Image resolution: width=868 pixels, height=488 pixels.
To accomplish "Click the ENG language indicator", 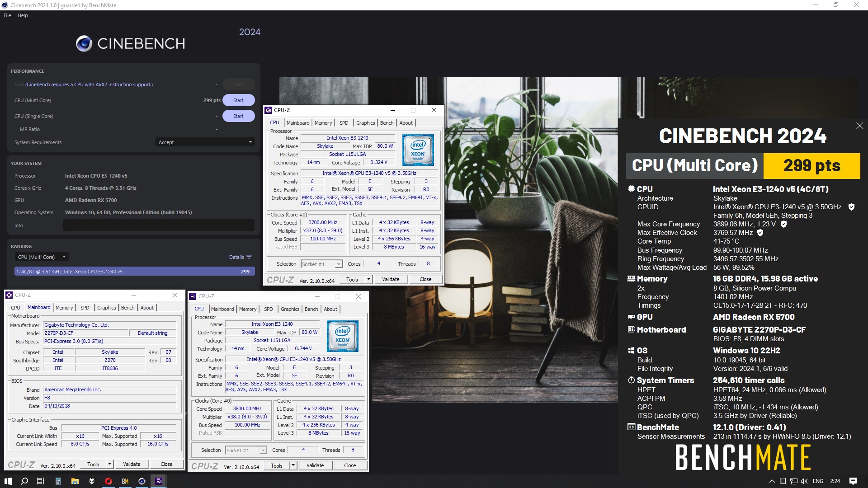I will click(818, 481).
